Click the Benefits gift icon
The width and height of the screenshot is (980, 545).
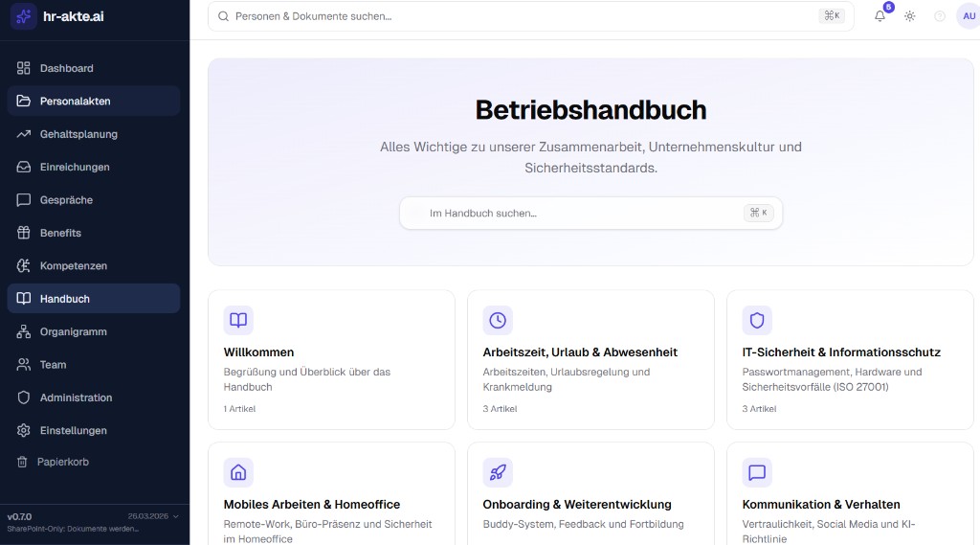coord(24,233)
